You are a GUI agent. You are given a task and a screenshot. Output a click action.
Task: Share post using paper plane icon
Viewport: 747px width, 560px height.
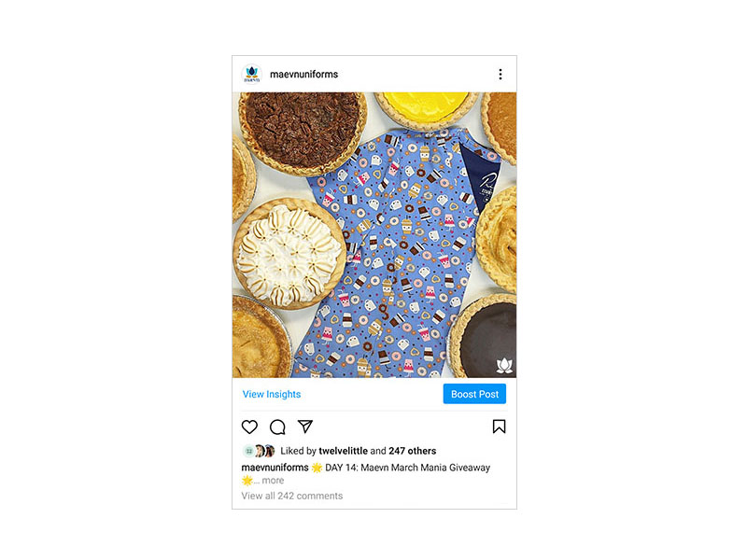[305, 427]
